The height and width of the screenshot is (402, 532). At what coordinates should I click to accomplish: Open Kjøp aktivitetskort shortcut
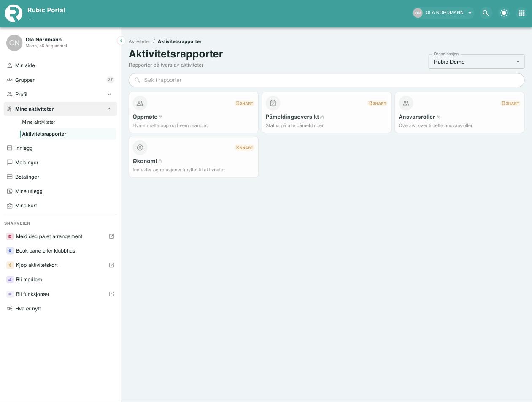[60, 265]
